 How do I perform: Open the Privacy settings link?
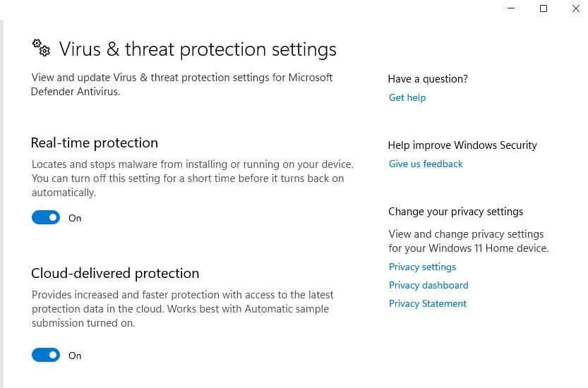tap(422, 267)
